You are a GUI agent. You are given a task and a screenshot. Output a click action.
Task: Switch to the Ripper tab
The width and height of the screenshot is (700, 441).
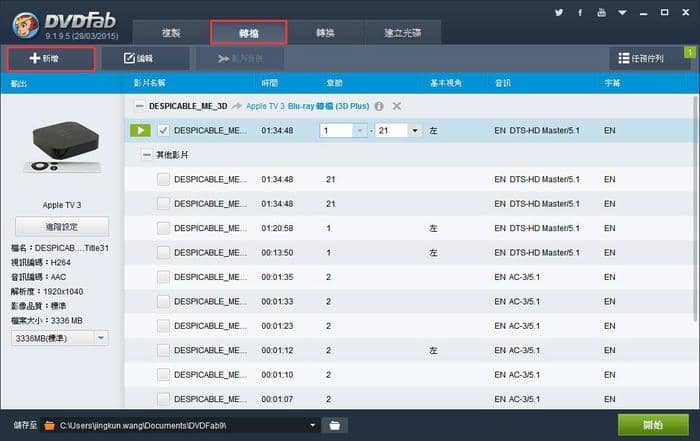[x=249, y=33]
